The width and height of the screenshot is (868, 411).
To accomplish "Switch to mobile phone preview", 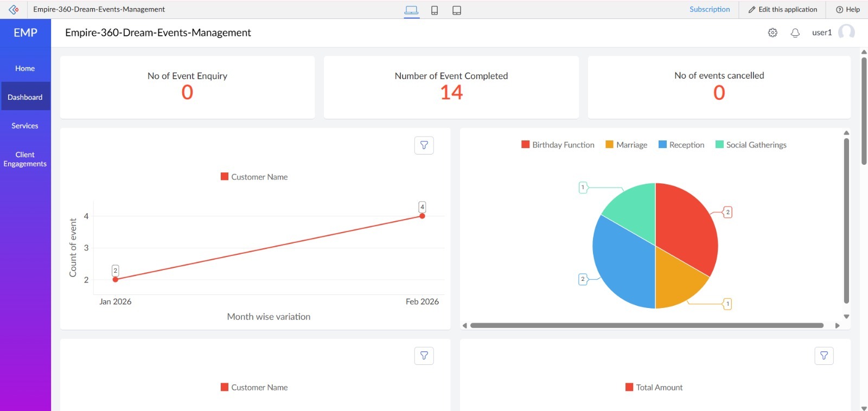I will tap(435, 10).
